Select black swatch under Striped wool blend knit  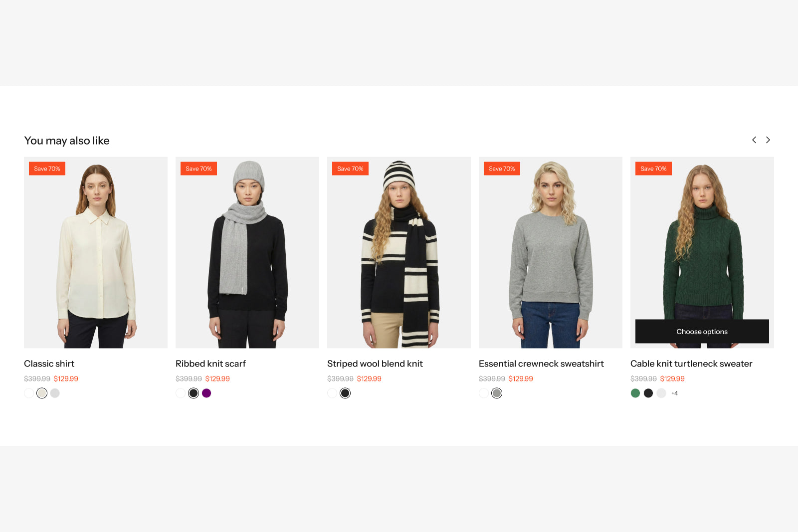(345, 393)
